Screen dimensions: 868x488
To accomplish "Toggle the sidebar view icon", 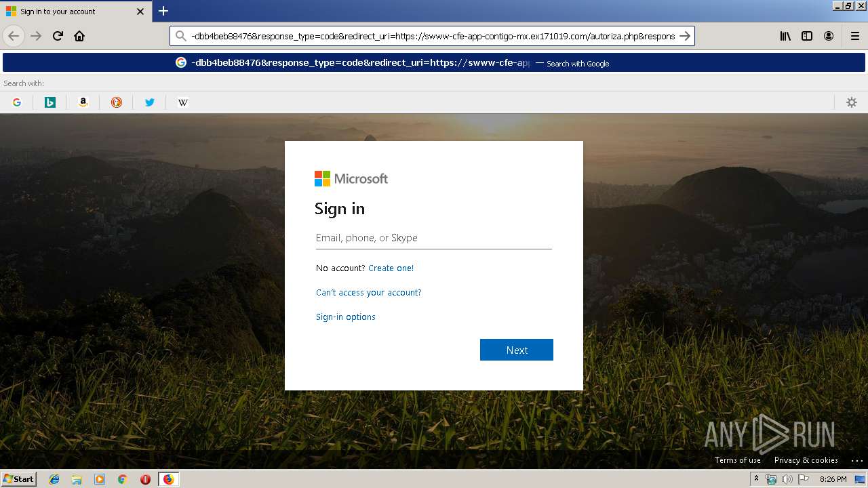I will tap(807, 36).
